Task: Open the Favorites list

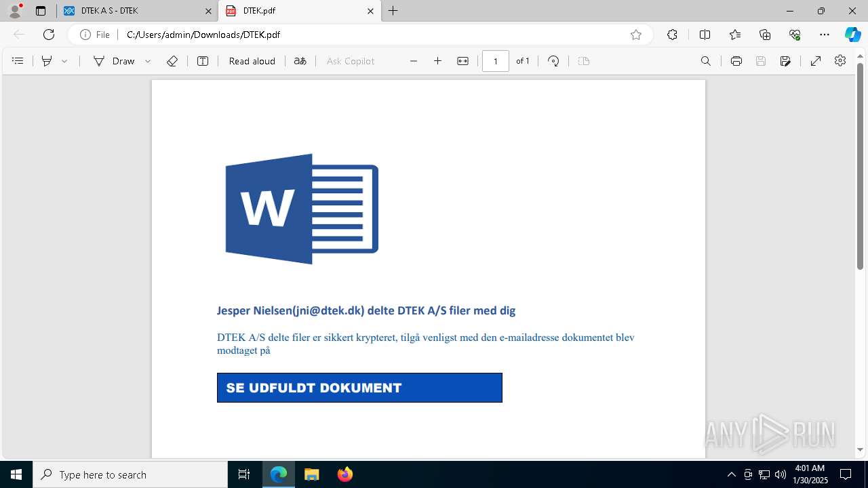Action: point(735,35)
